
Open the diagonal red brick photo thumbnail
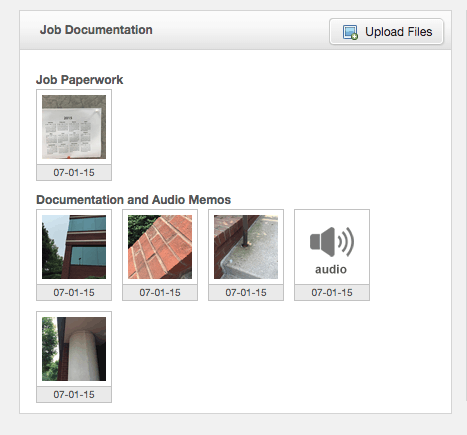coord(160,247)
